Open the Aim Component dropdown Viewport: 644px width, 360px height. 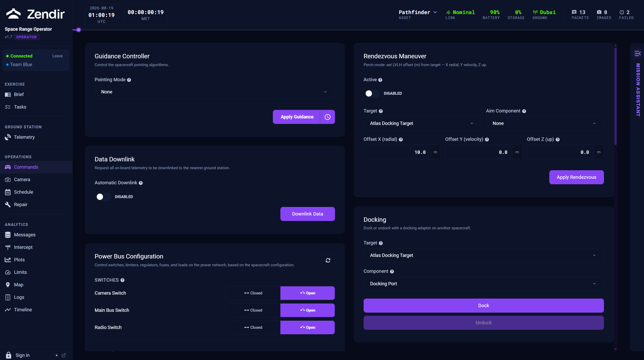[545, 123]
